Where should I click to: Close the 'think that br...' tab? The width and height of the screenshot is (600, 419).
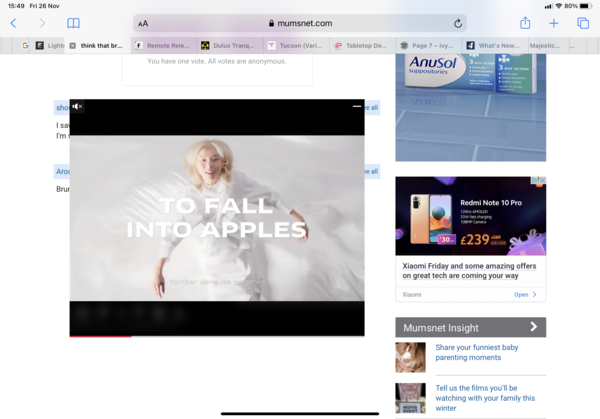73,45
